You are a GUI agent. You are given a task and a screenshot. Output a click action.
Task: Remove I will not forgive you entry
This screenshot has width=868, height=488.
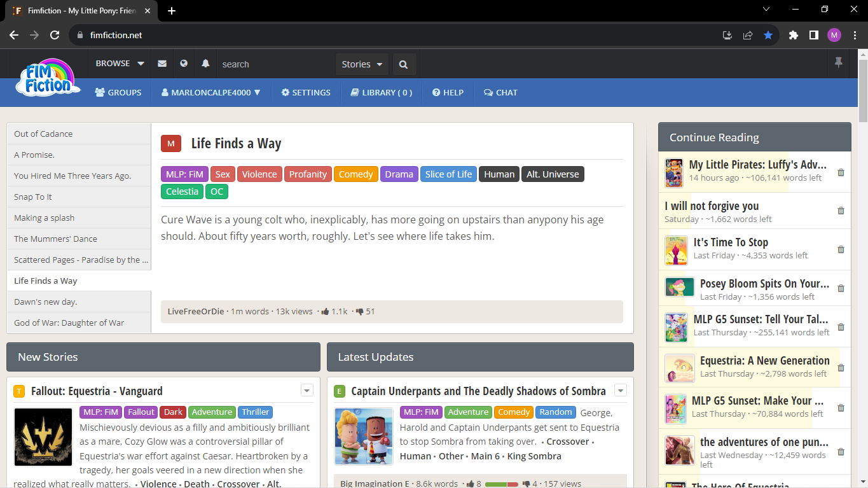(841, 211)
